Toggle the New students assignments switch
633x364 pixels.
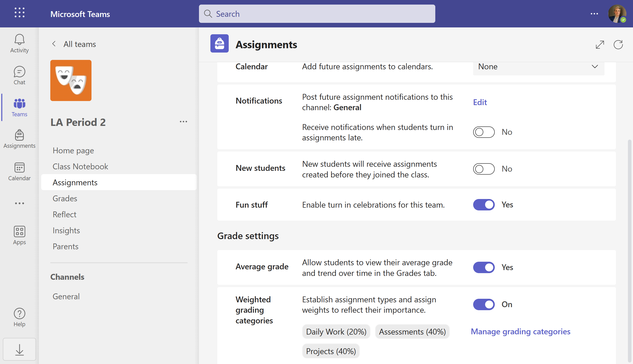(x=484, y=169)
